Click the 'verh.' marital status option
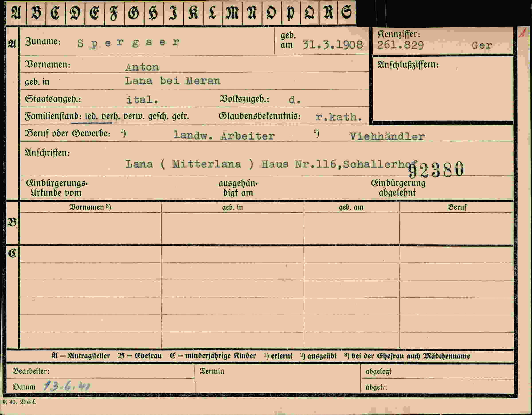This screenshot has height=415, width=532. (x=111, y=116)
